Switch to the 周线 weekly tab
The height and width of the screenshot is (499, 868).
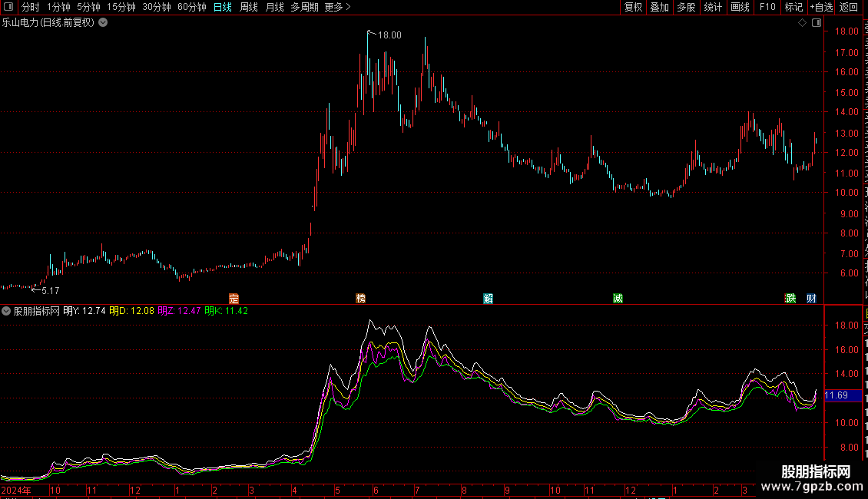point(249,7)
